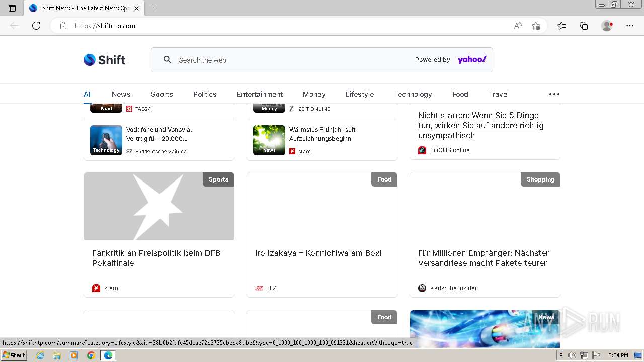Click the Food tag on Iro Izakaya card

(x=384, y=179)
